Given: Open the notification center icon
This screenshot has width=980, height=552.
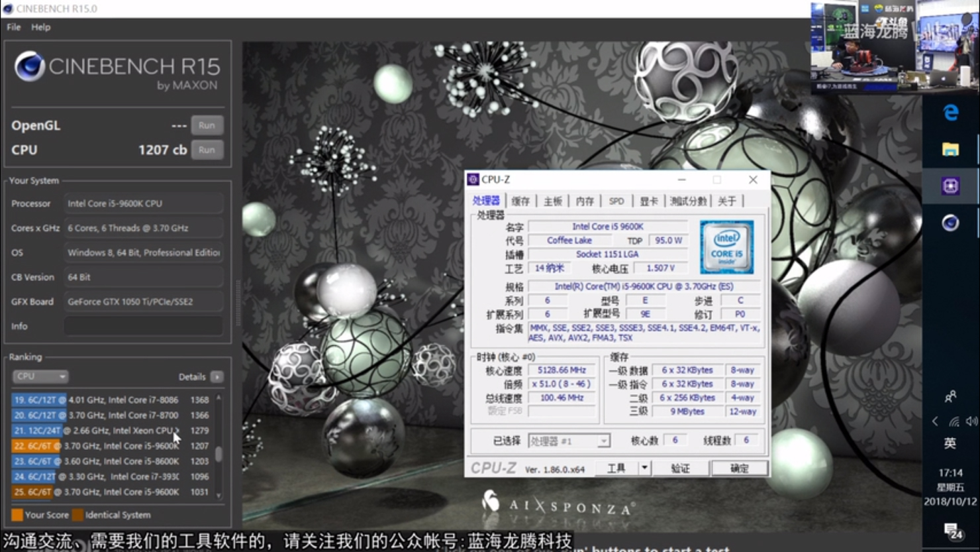Looking at the screenshot, I should 953,531.
